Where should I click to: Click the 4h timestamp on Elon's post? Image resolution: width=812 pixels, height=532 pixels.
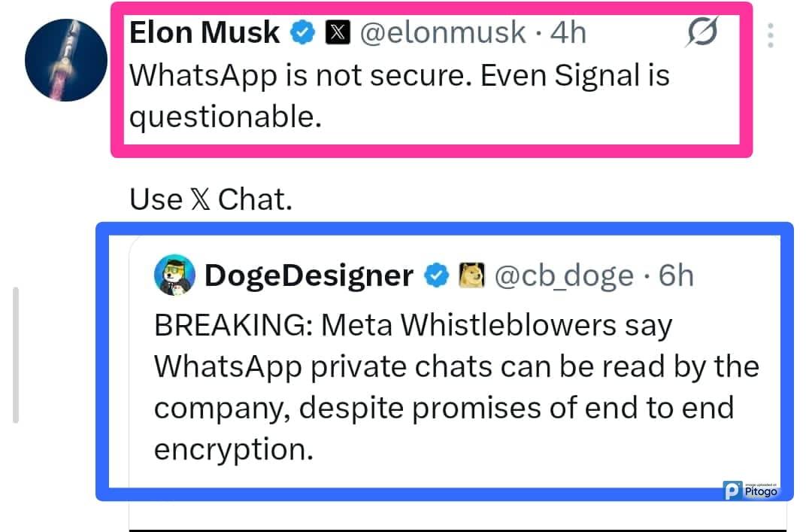click(x=568, y=33)
